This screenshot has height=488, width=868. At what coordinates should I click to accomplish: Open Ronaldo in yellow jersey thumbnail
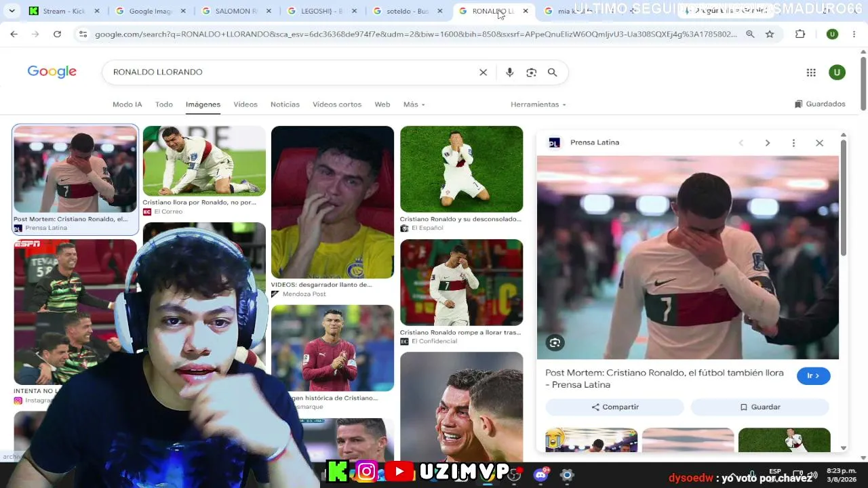click(332, 202)
